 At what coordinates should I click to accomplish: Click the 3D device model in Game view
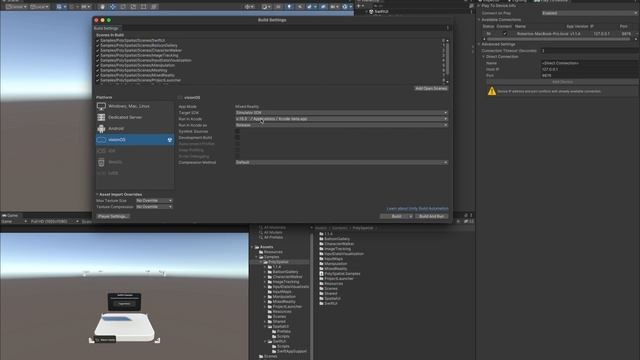(124, 327)
